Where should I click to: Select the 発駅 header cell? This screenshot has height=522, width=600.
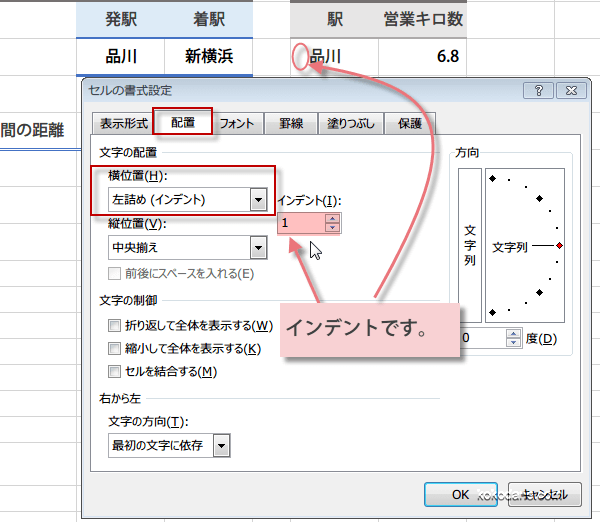coord(121,19)
